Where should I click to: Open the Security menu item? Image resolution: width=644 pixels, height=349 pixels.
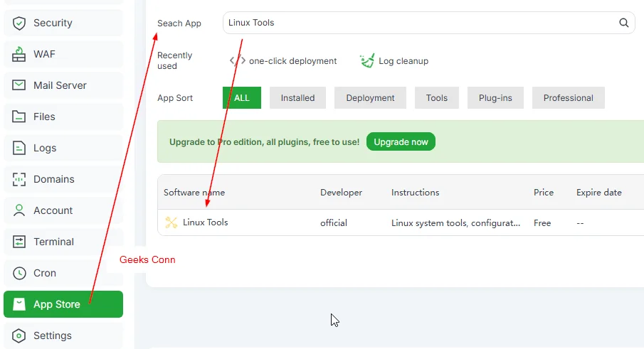click(x=63, y=23)
